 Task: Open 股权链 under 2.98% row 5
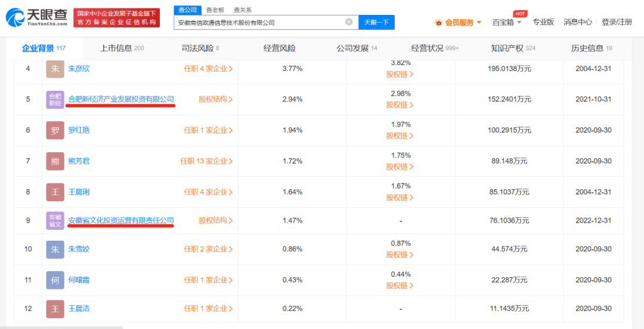400,105
